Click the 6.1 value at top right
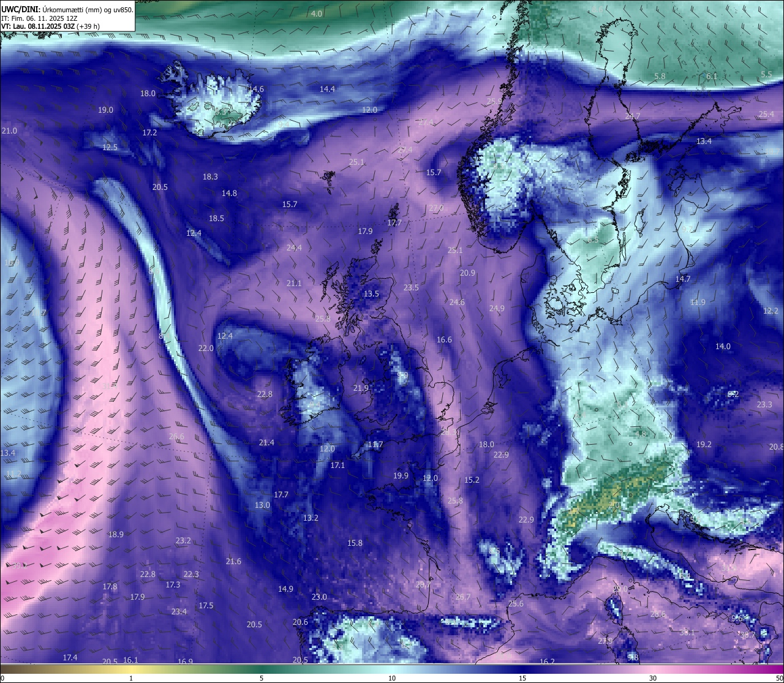This screenshot has width=784, height=683. (x=712, y=76)
